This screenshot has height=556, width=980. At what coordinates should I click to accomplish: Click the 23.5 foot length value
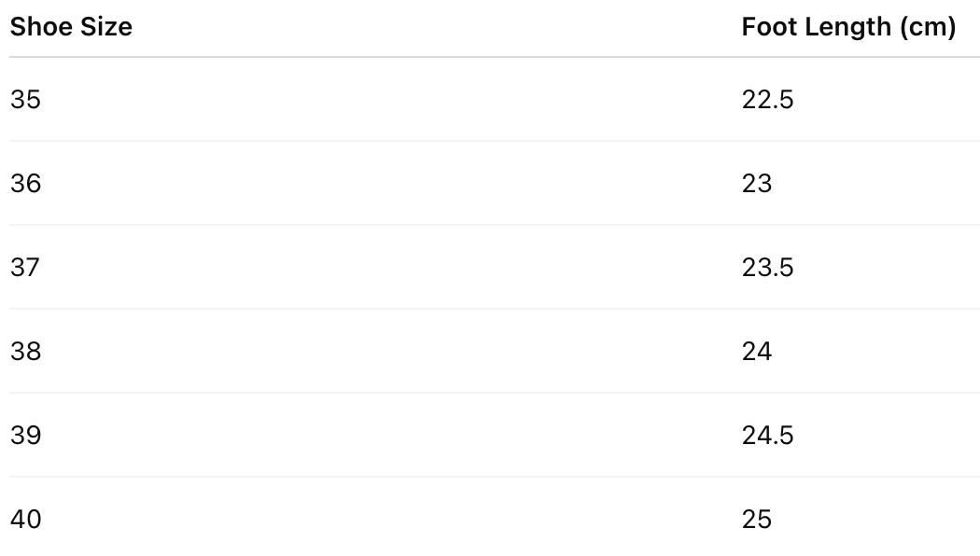tap(767, 268)
